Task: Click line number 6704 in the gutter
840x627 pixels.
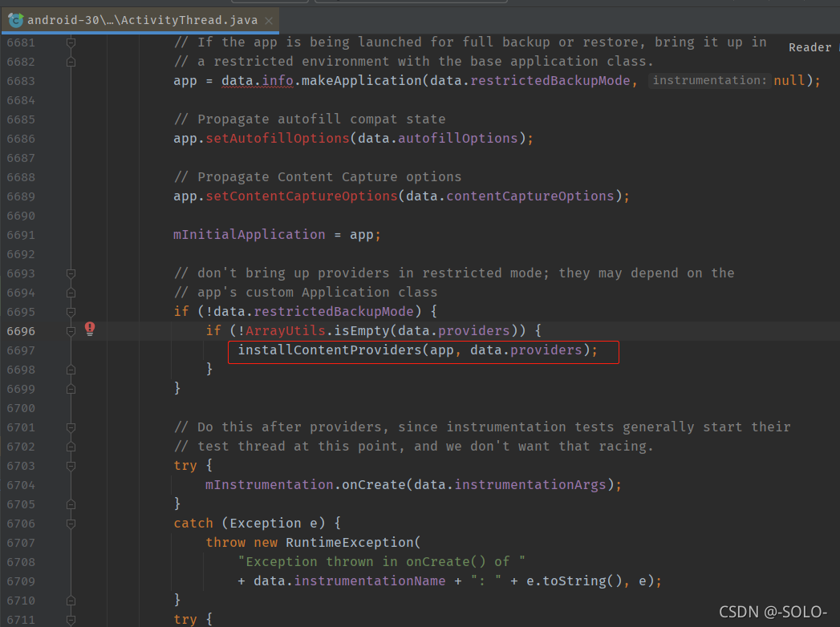Action: pos(21,485)
